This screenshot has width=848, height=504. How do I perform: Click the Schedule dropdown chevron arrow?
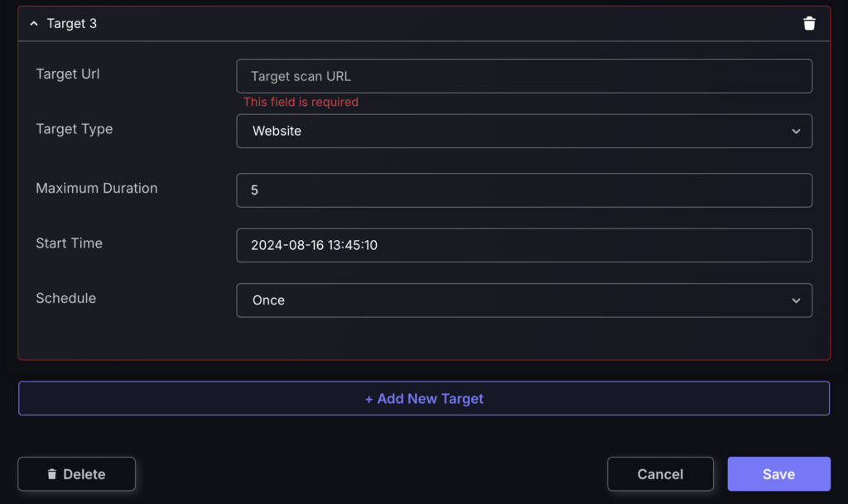[796, 300]
